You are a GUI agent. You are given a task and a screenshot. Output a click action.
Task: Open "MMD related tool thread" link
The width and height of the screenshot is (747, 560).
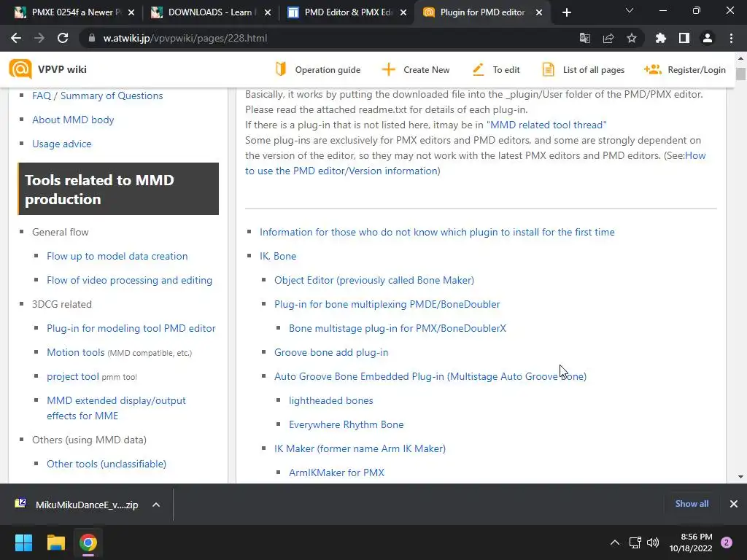[546, 125]
